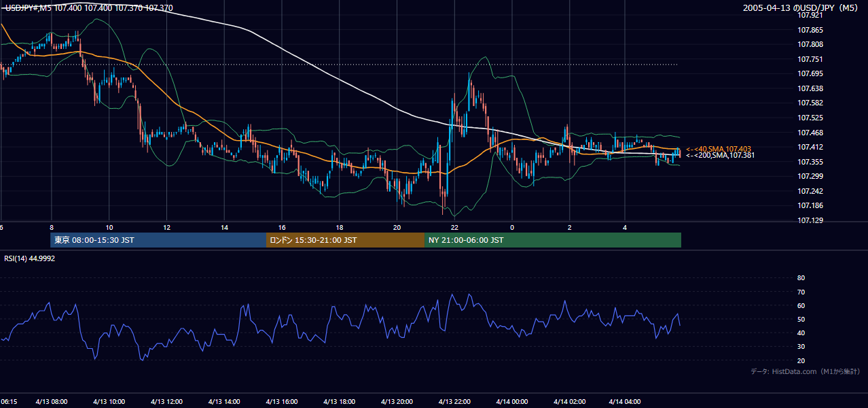868x408 pixels.
Task: Click price axis label 107.865
Action: pos(811,30)
